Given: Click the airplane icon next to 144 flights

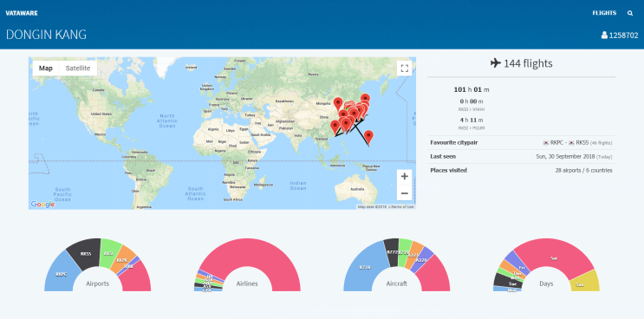Looking at the screenshot, I should click(496, 63).
